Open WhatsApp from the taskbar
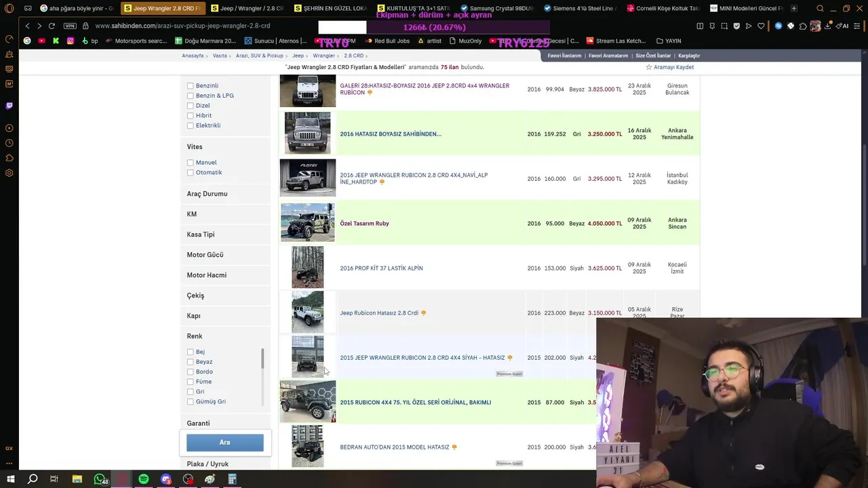This screenshot has height=488, width=868. pos(100,479)
